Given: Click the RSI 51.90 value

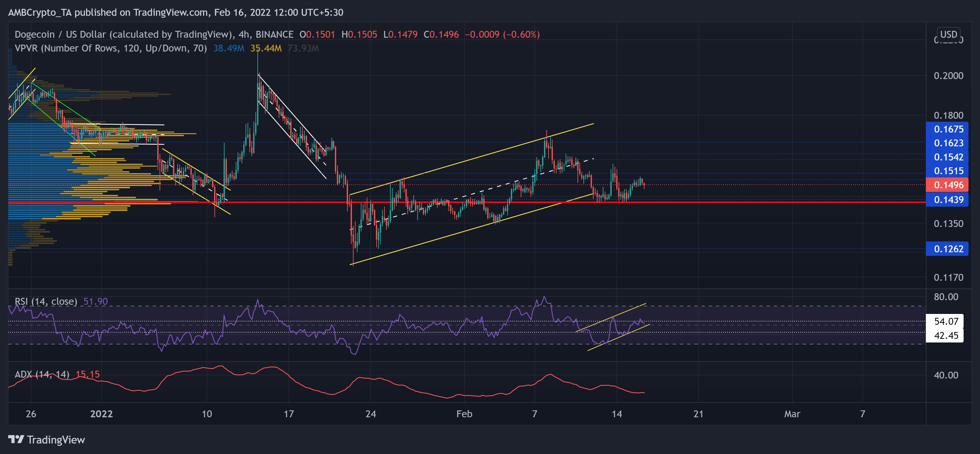Looking at the screenshot, I should coord(96,301).
